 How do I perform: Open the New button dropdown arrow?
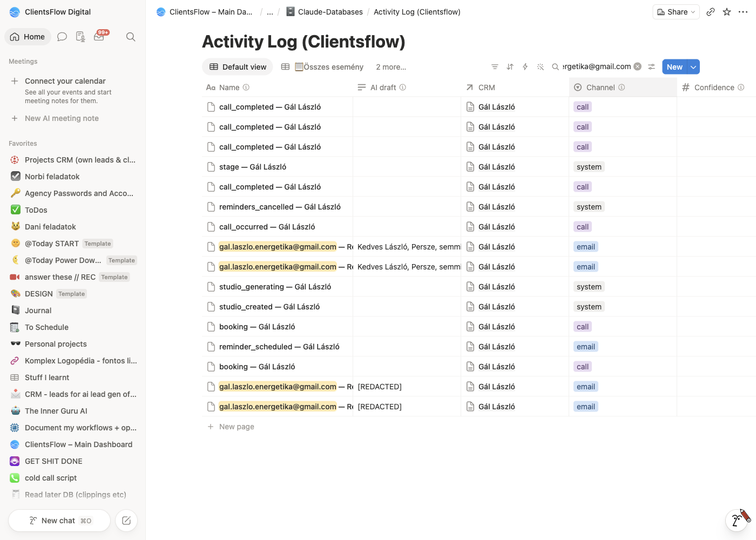[x=694, y=67]
